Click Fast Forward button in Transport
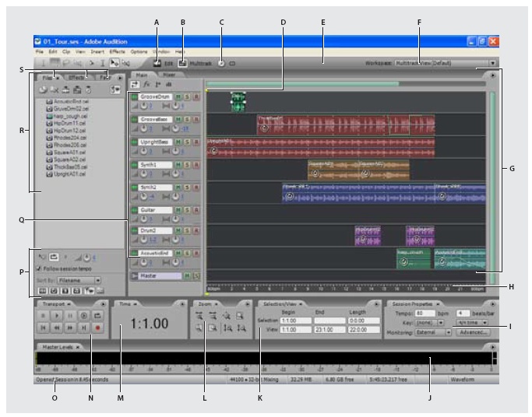This screenshot has width=532, height=417. click(x=70, y=328)
